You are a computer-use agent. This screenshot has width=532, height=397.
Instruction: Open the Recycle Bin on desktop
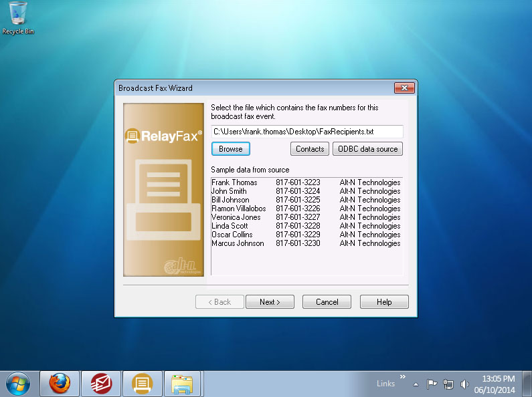tap(17, 16)
